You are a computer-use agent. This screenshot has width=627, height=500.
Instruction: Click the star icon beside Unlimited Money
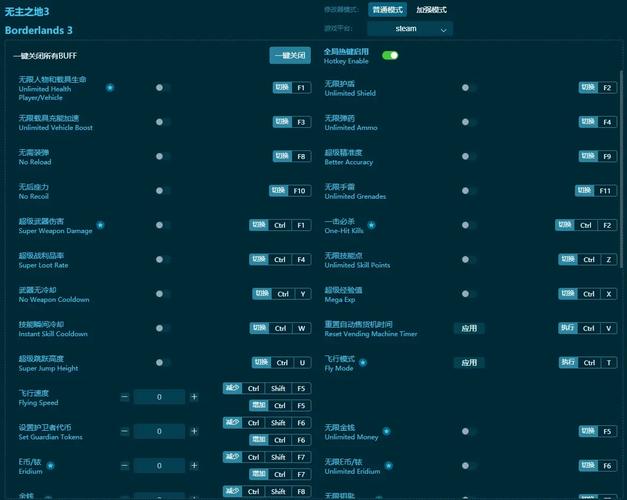386,431
